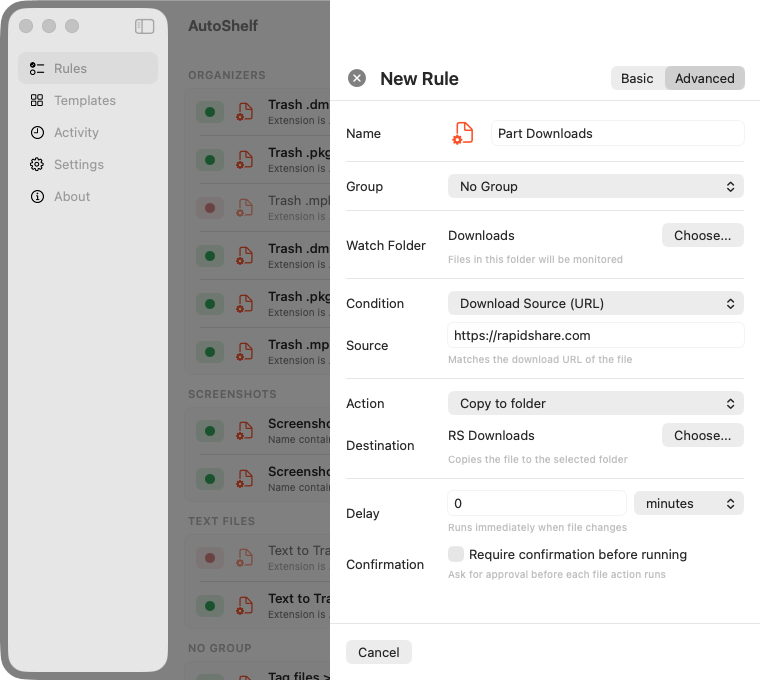The image size is (760, 680).
Task: Click the first Trash .dm rule file icon
Action: [245, 112]
